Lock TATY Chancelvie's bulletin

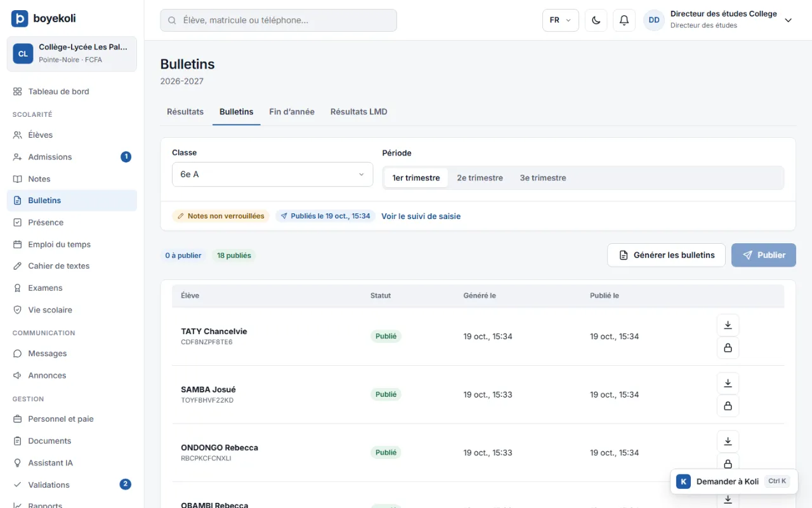pyautogui.click(x=728, y=348)
